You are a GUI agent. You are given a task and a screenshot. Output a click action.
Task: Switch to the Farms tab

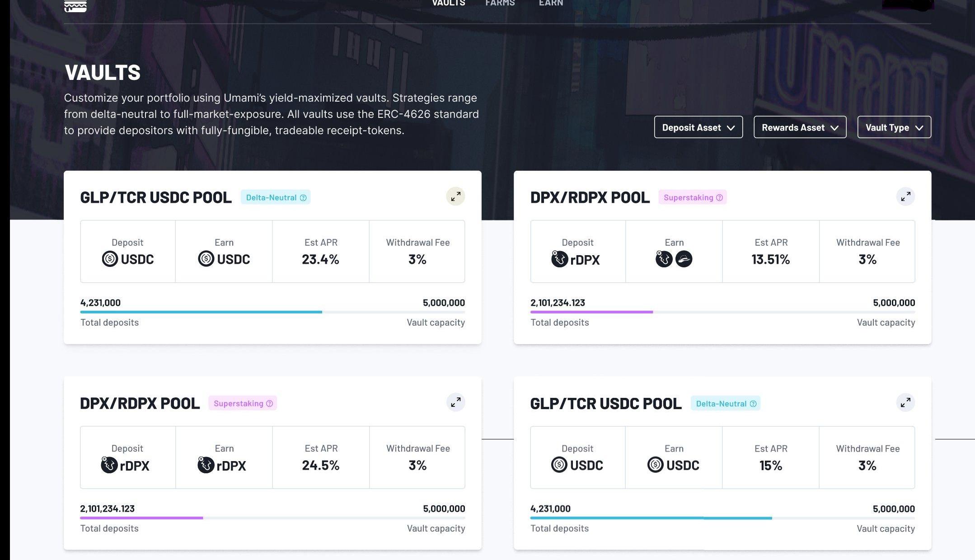pos(500,4)
